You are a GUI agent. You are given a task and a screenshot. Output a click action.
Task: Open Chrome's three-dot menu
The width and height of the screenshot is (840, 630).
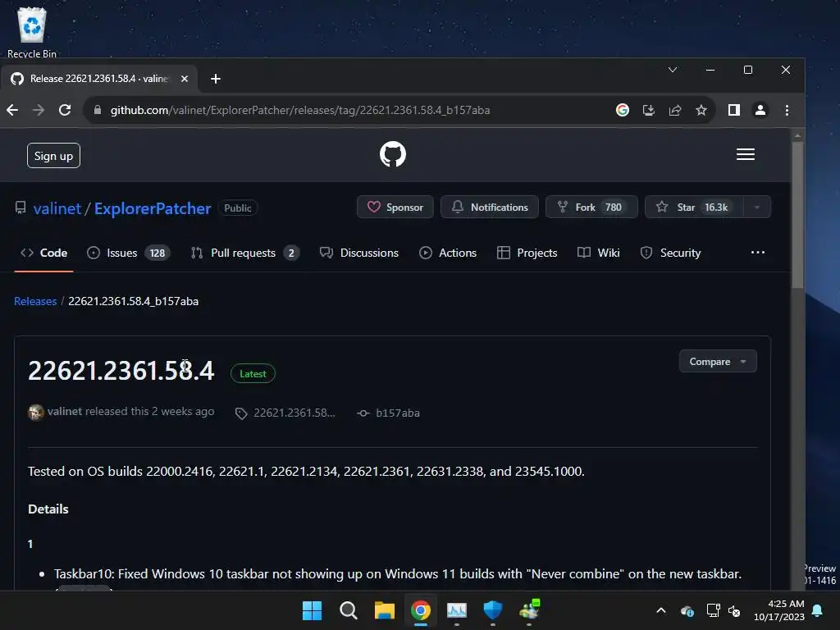(x=787, y=110)
